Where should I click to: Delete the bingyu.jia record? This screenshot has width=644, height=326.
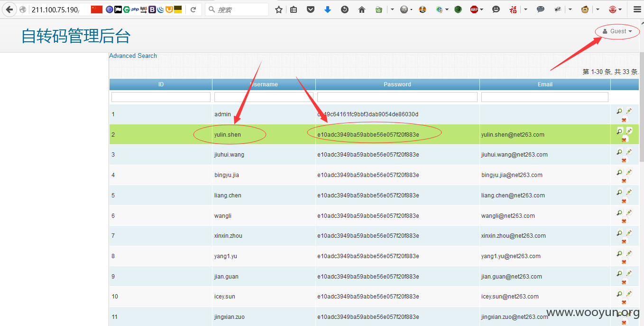point(624,180)
